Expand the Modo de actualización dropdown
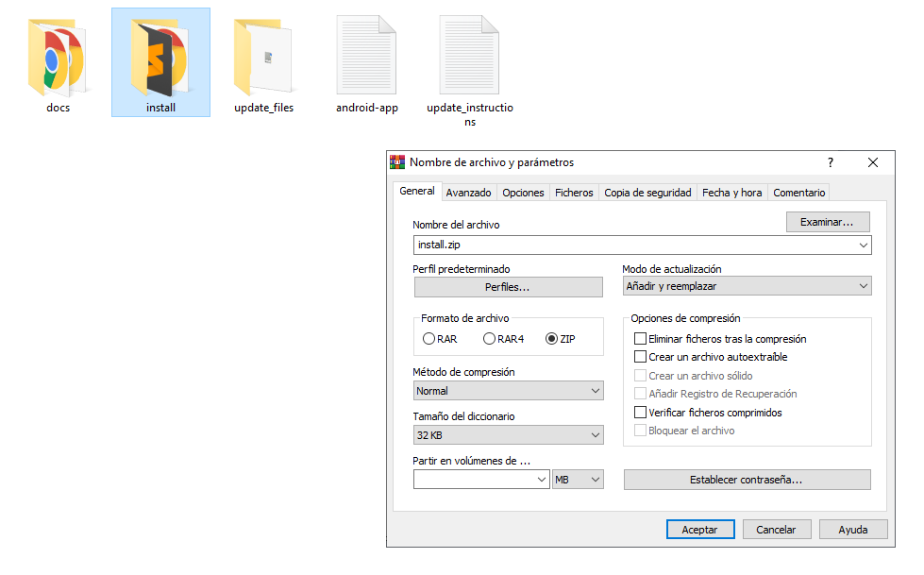 point(747,286)
